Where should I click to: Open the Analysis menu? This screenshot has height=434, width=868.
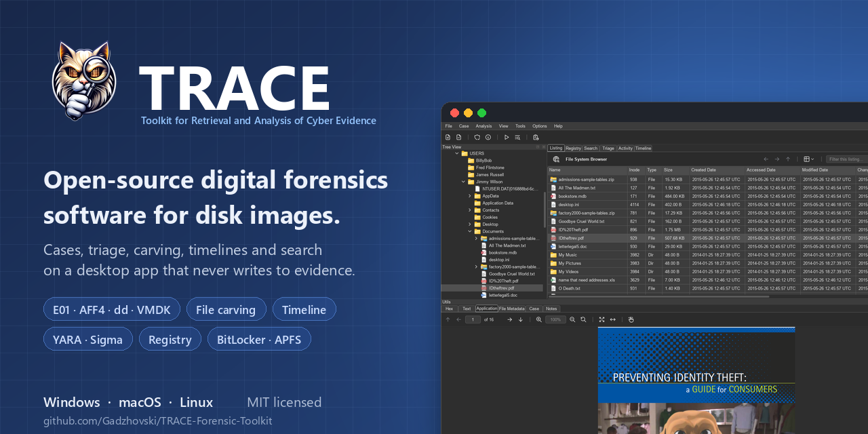484,126
